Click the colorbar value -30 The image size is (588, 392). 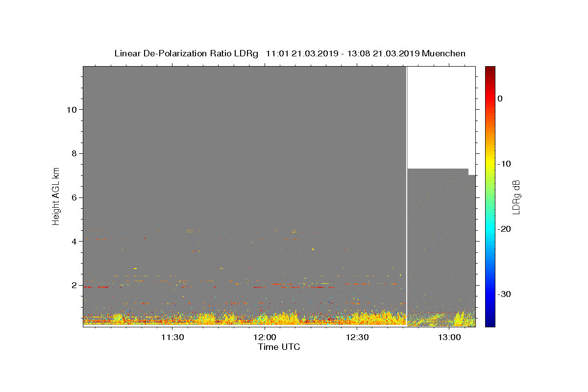click(505, 294)
